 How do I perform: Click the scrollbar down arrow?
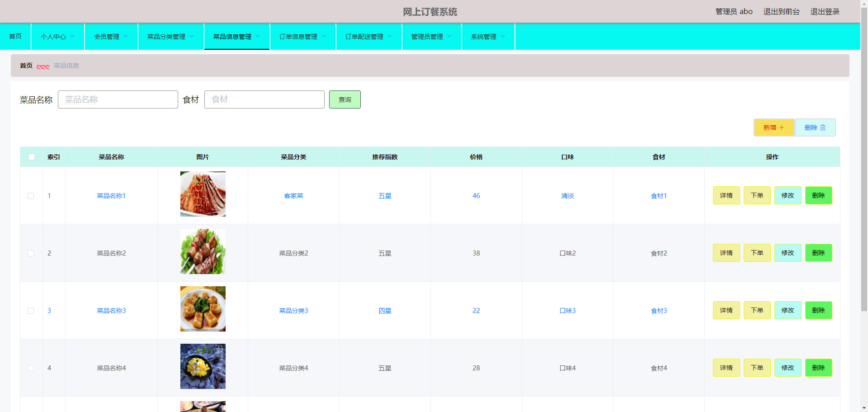pos(864,408)
